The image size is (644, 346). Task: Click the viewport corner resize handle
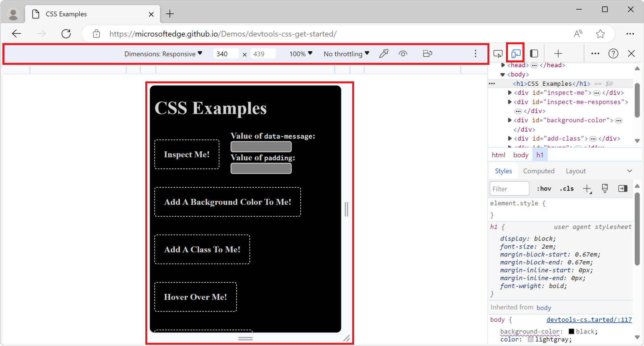[347, 338]
